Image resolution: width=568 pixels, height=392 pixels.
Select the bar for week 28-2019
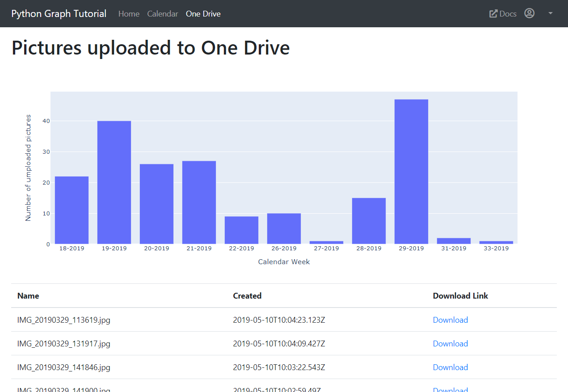coord(369,221)
